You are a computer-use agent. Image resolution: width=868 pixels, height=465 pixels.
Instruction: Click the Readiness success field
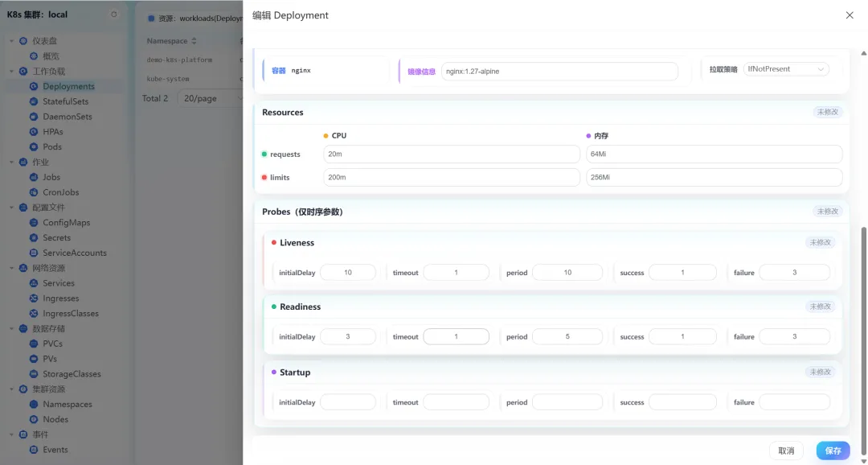coord(682,337)
